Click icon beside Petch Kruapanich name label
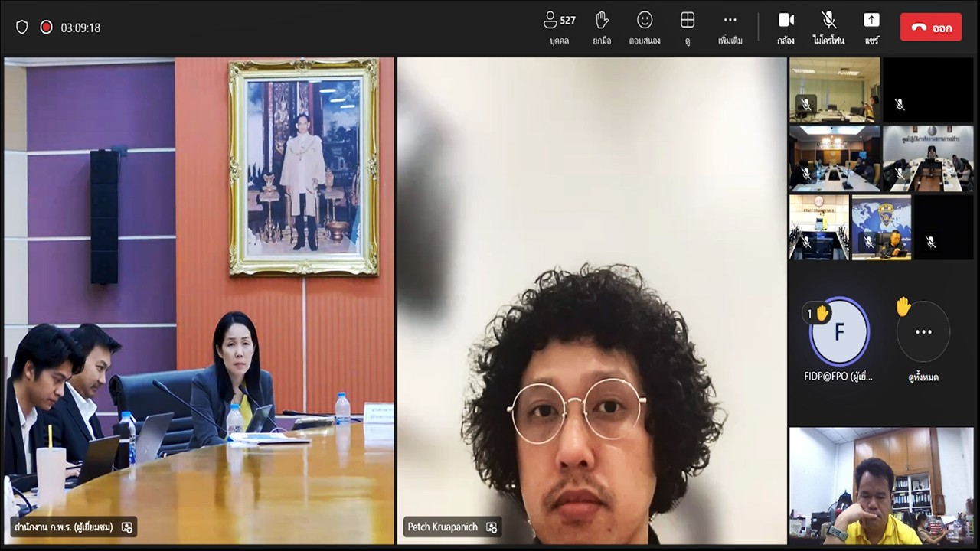The width and height of the screenshot is (980, 551). [492, 527]
